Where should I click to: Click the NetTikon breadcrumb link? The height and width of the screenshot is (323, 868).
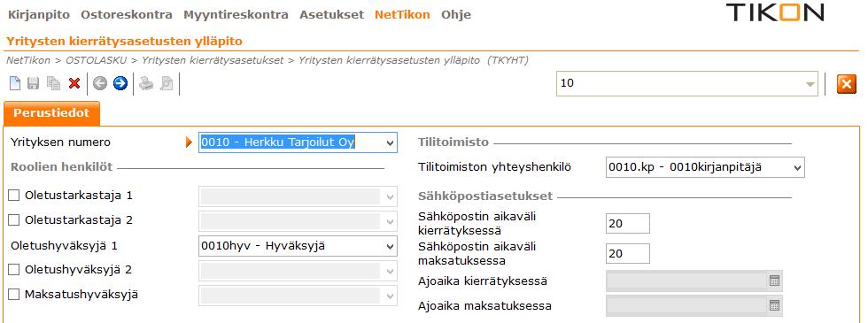28,60
